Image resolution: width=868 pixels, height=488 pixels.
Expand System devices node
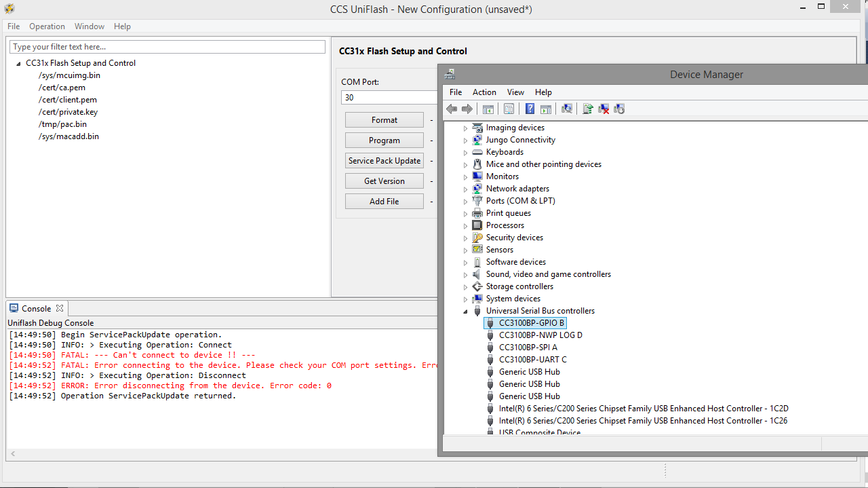click(465, 299)
